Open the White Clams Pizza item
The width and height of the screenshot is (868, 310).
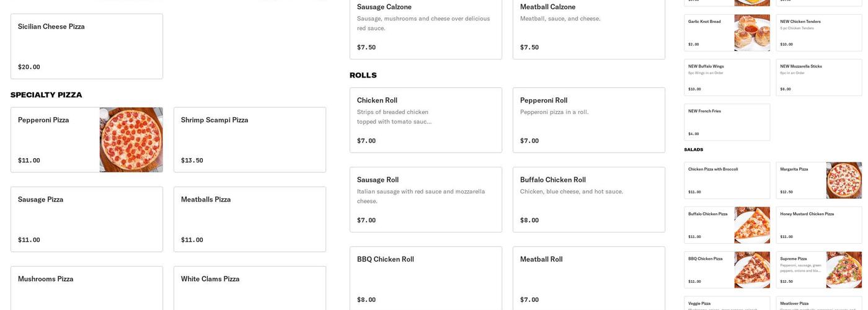click(249, 288)
